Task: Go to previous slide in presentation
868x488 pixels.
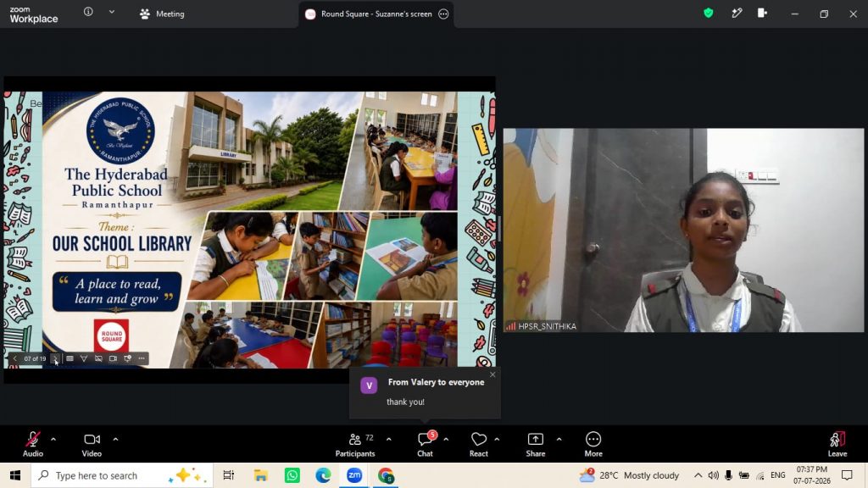Action: pos(15,358)
